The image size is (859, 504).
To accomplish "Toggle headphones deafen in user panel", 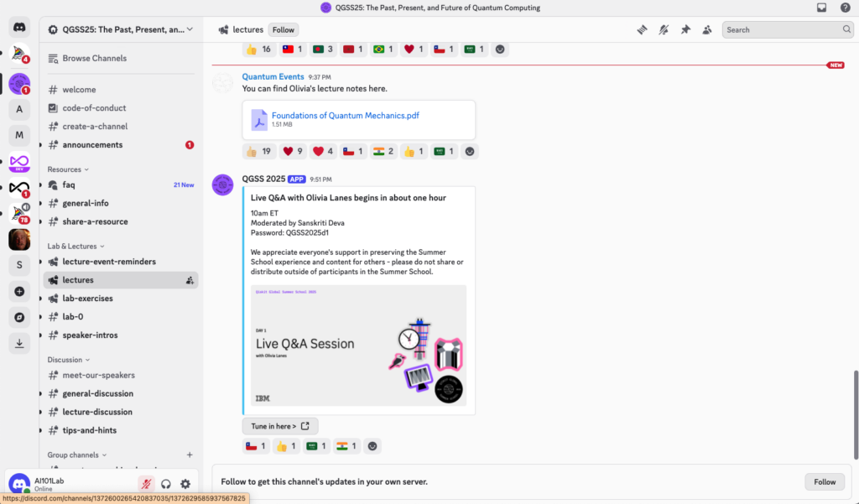I will [166, 484].
